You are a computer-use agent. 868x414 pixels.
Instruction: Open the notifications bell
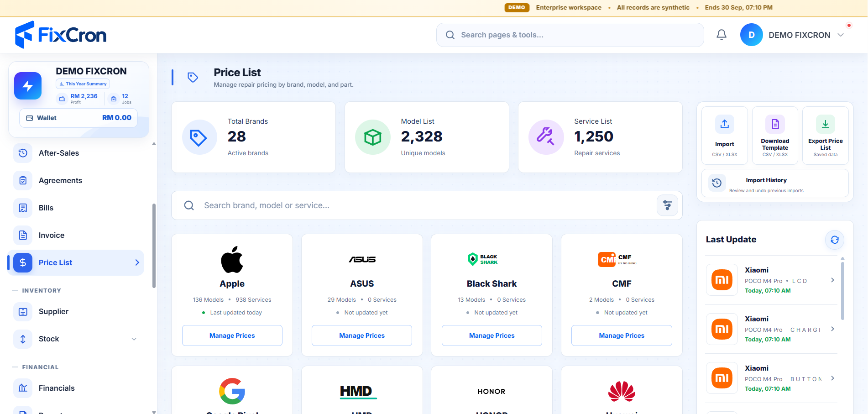(722, 35)
